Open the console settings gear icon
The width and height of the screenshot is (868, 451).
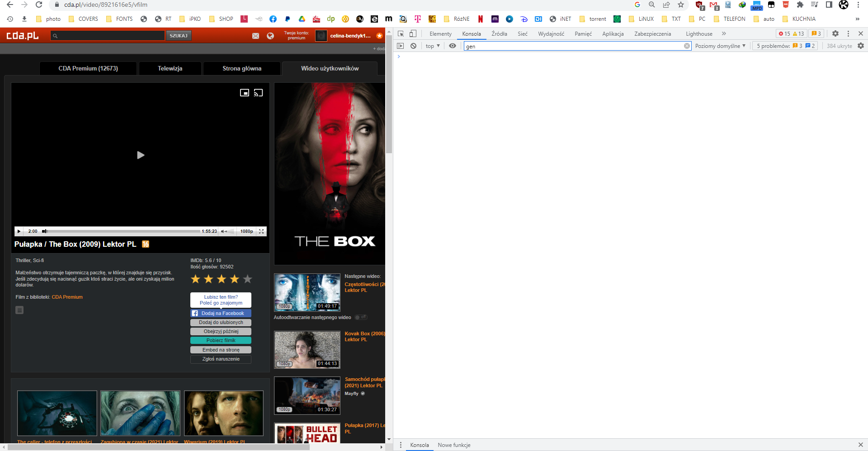pyautogui.click(x=861, y=46)
